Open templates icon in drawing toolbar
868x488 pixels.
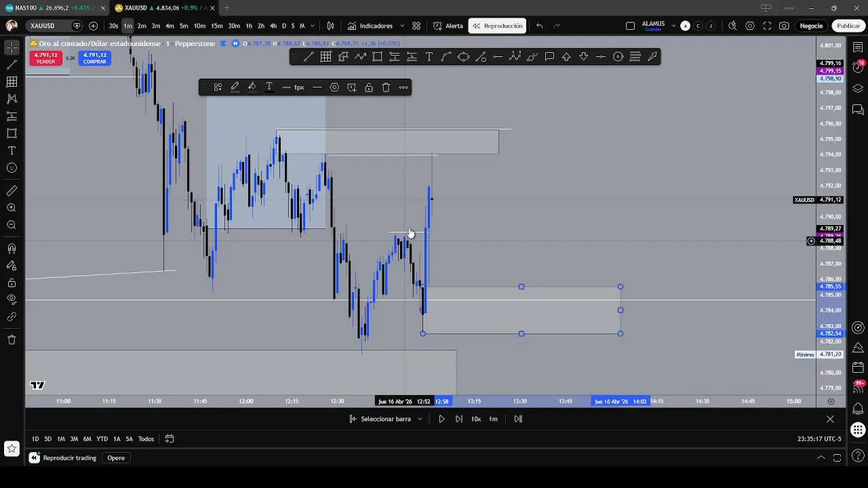point(218,87)
